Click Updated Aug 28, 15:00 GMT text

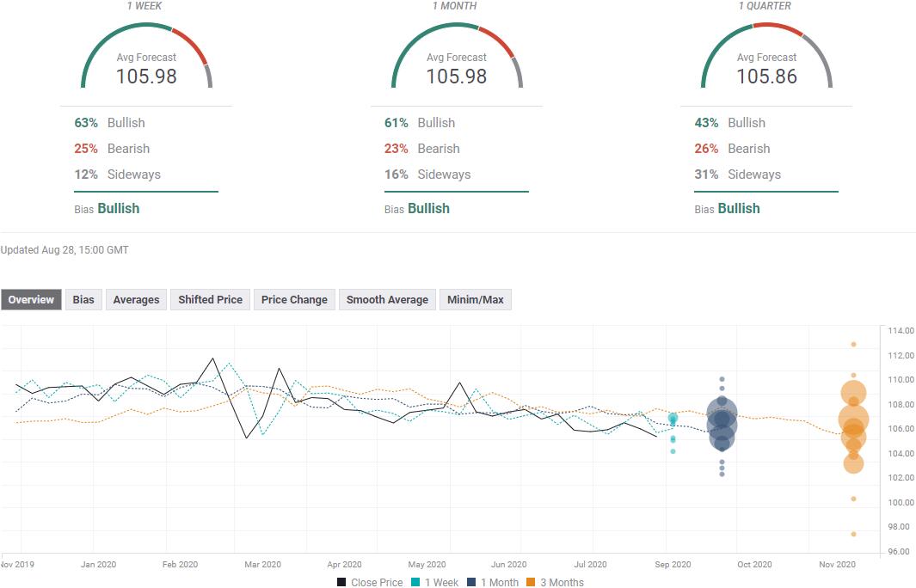pos(65,250)
